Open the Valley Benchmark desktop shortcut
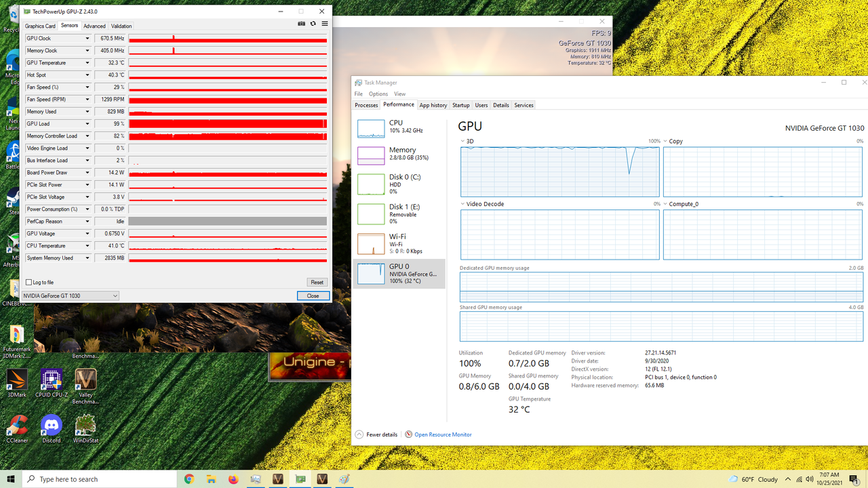This screenshot has width=868, height=488. coord(85,386)
